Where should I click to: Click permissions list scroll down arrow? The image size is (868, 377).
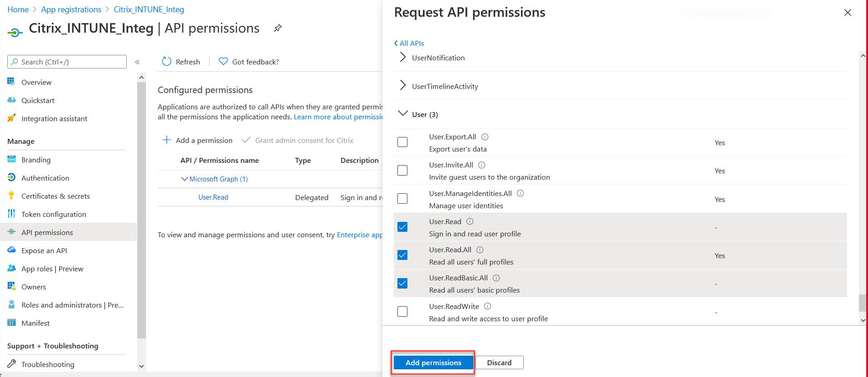(863, 320)
